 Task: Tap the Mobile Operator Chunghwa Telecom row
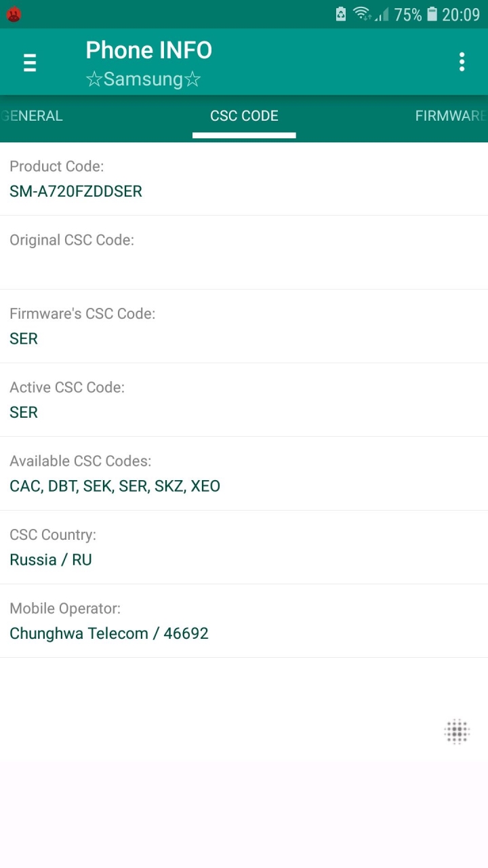[244, 621]
